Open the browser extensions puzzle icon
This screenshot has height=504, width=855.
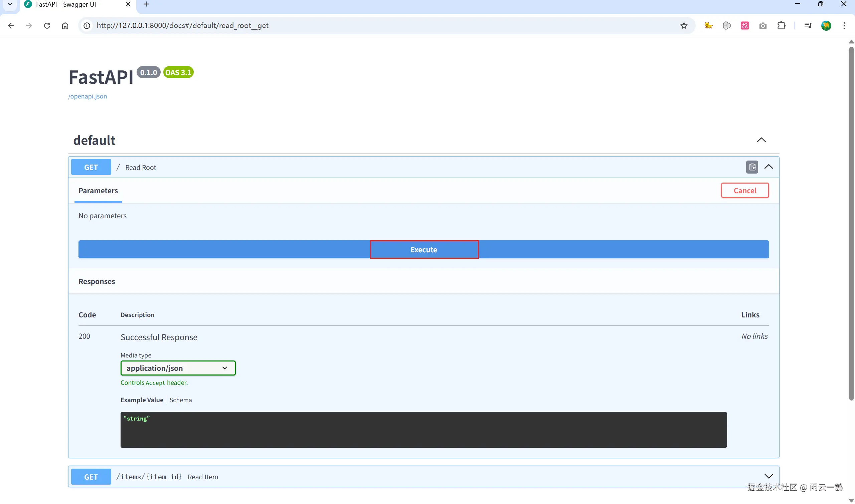coord(781,25)
